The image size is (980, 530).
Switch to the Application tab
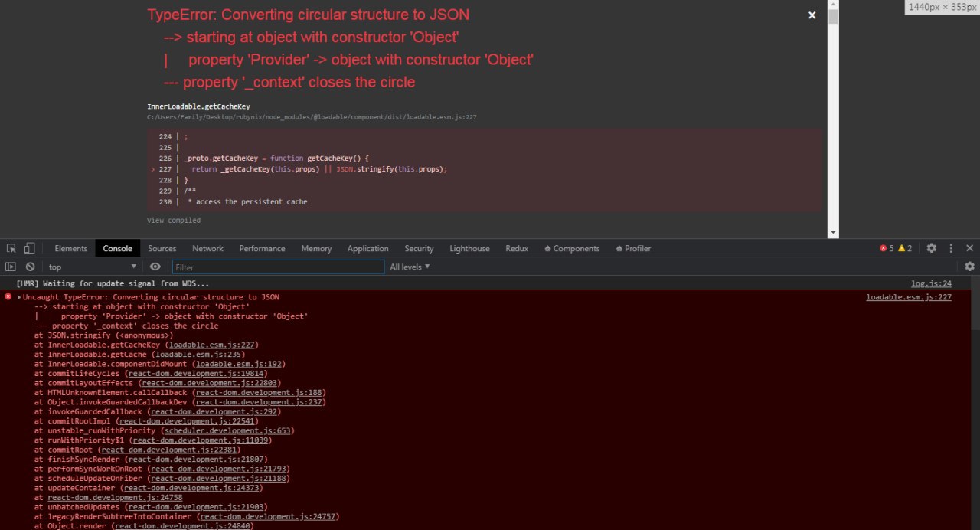pos(367,248)
